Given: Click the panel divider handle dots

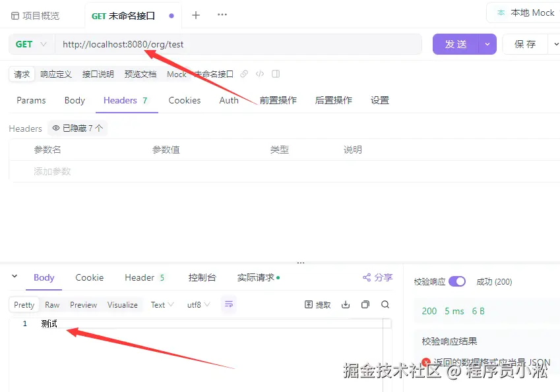Looking at the screenshot, I should pos(301,263).
